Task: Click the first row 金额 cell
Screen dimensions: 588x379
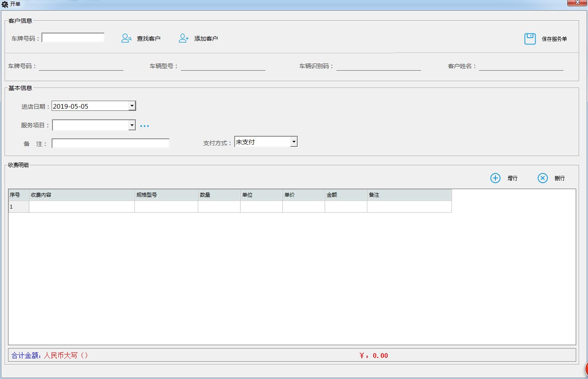Action: coord(345,207)
